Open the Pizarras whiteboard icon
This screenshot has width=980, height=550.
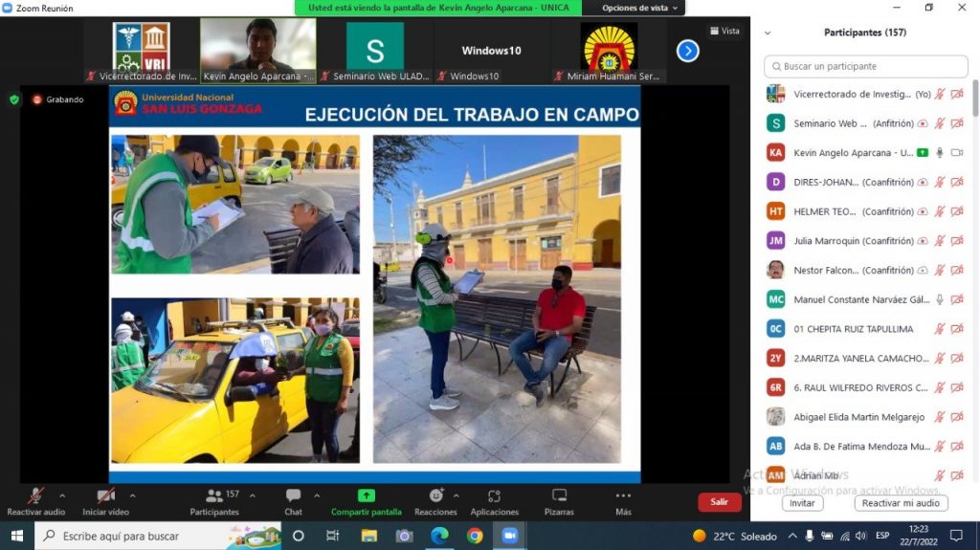pos(559,495)
